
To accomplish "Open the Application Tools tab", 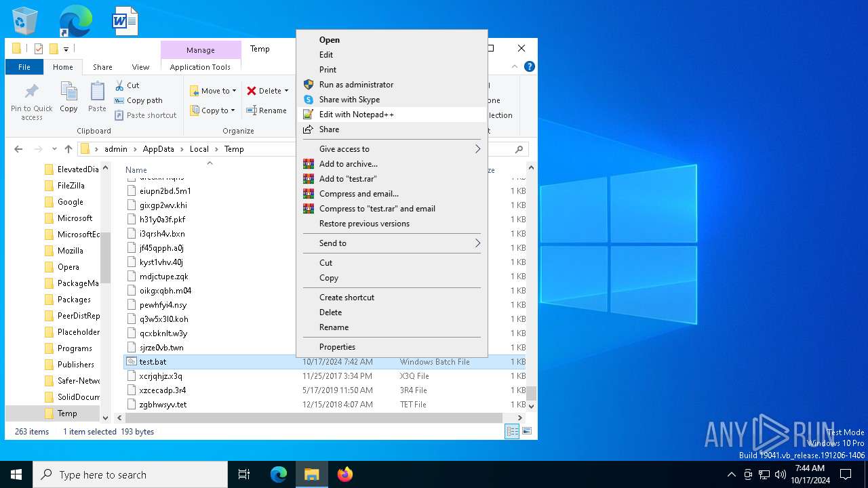I will coord(200,67).
